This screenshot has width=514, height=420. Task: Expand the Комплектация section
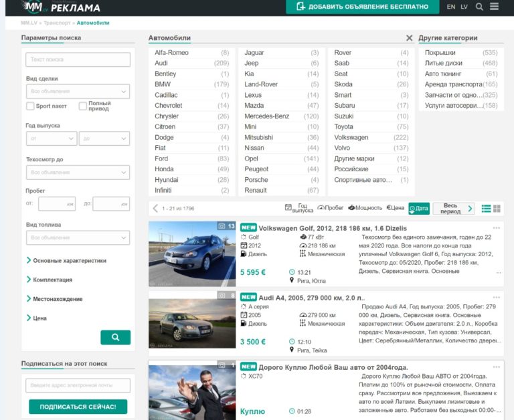click(x=49, y=280)
